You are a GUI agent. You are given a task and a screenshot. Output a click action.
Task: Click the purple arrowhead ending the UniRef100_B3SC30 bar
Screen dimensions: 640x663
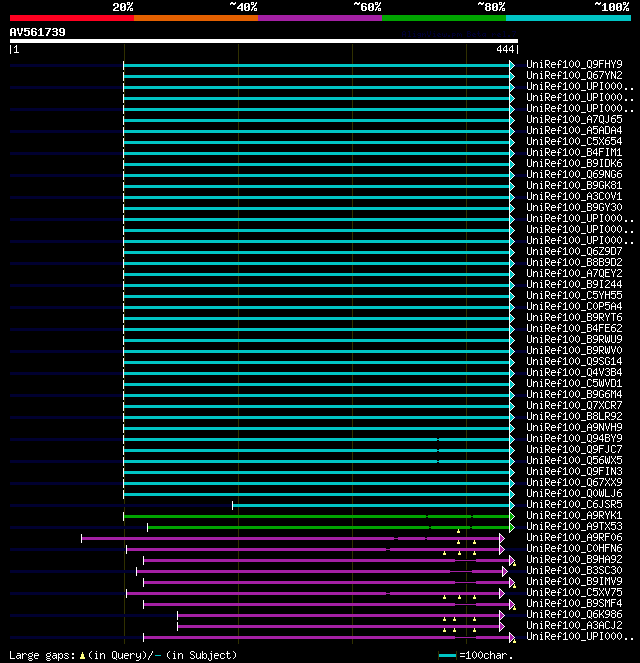pyautogui.click(x=505, y=571)
